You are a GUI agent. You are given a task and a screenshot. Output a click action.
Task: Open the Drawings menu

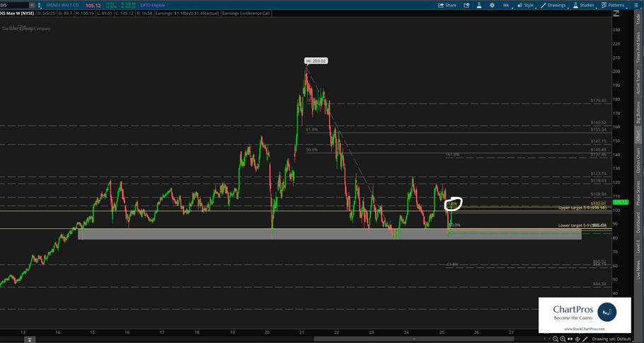point(553,6)
